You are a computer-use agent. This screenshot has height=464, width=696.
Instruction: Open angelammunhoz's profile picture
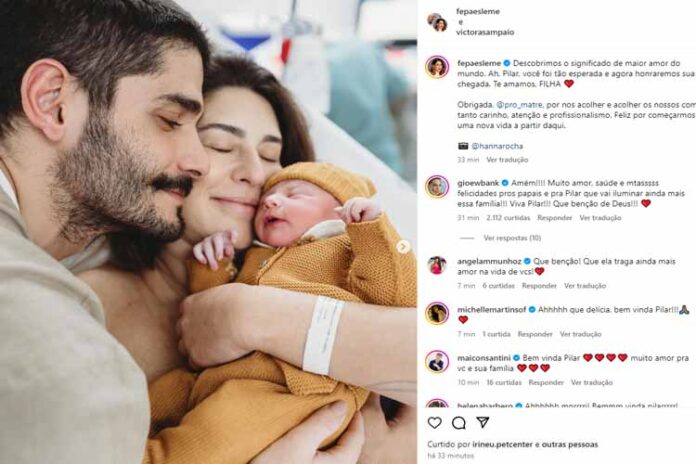pos(437,265)
